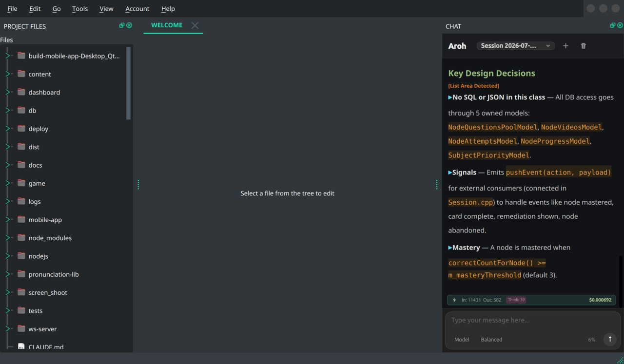Select the nodejs folder icon
This screenshot has width=624, height=364.
(21, 256)
